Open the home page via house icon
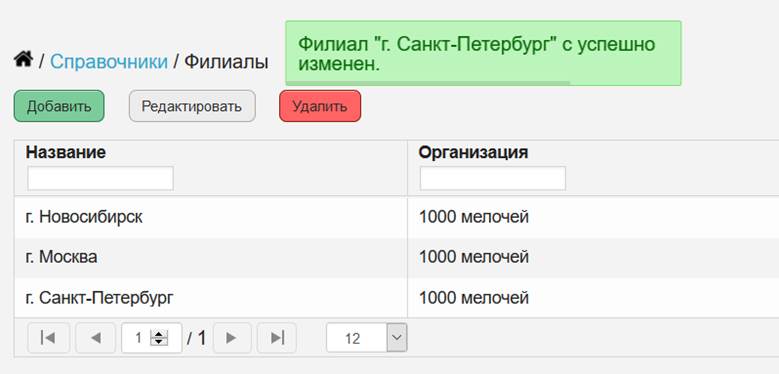The width and height of the screenshot is (779, 374). coord(23,60)
